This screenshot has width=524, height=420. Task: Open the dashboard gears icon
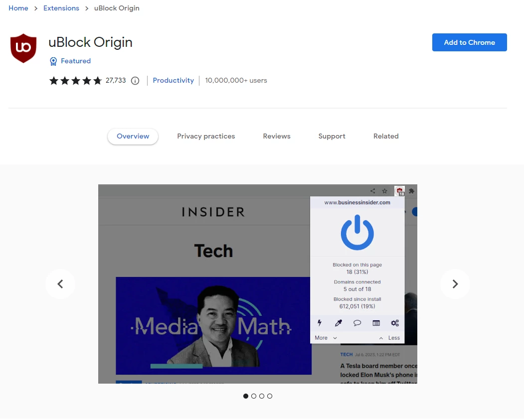395,323
